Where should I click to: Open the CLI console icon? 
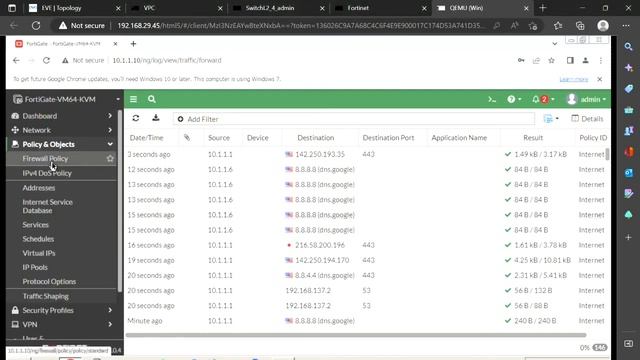(x=492, y=99)
